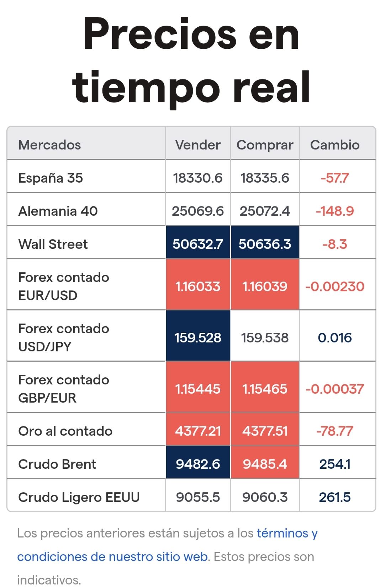Screen dimensions: 380x588
Task: Open Crudo Ligero EEUU market
Action: (79, 497)
